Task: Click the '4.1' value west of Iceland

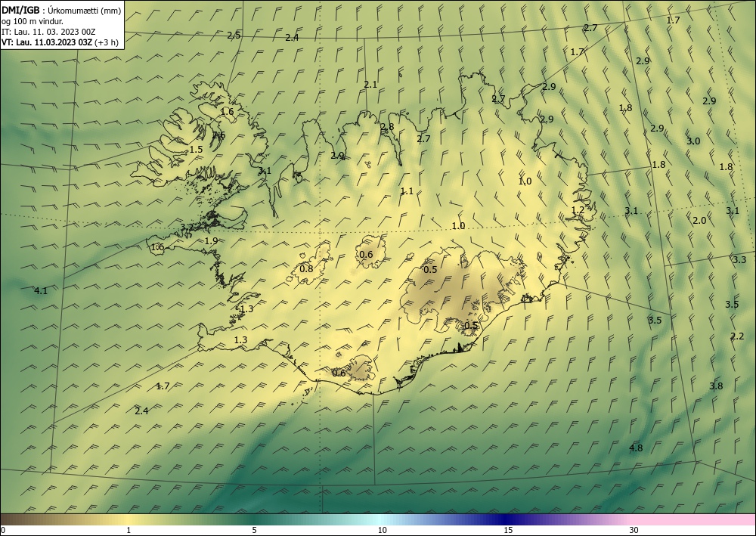Action: (x=41, y=290)
